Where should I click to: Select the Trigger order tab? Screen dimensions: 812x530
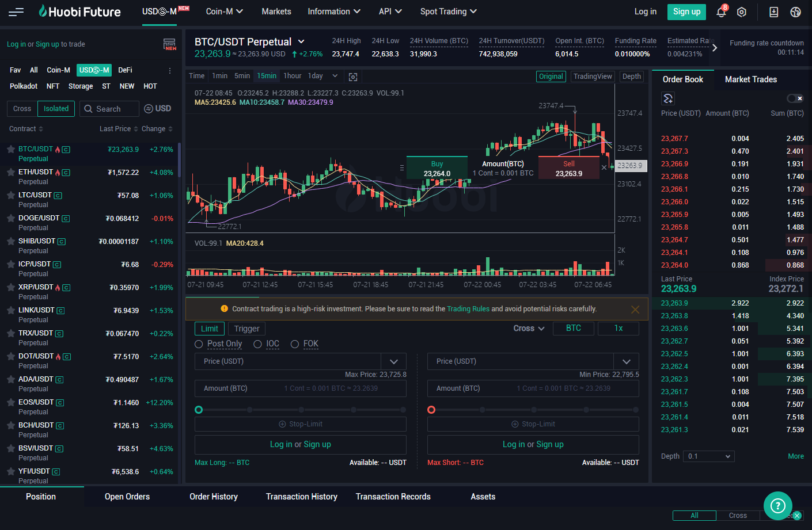pyautogui.click(x=247, y=329)
